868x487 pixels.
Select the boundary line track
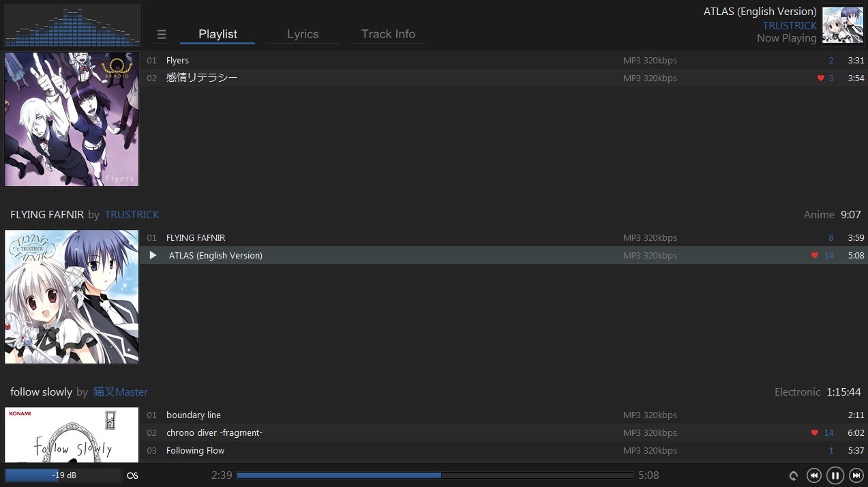click(x=504, y=415)
